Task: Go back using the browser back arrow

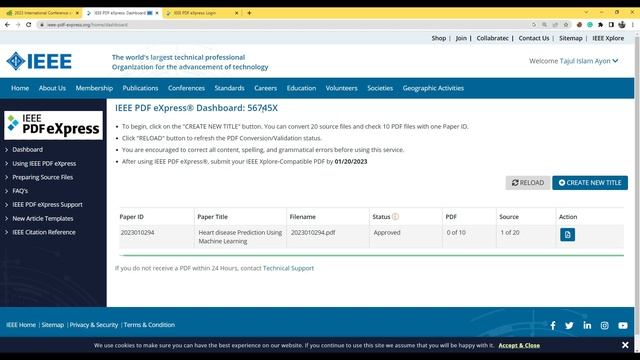Action: (x=7, y=24)
